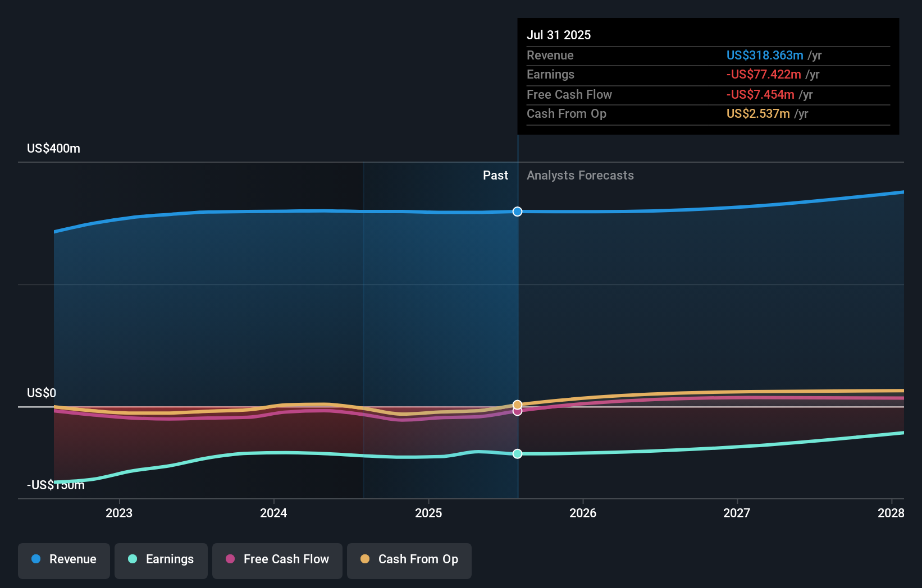The width and height of the screenshot is (922, 588).
Task: Collapse the Analysts Forecasts section
Action: pyautogui.click(x=580, y=175)
